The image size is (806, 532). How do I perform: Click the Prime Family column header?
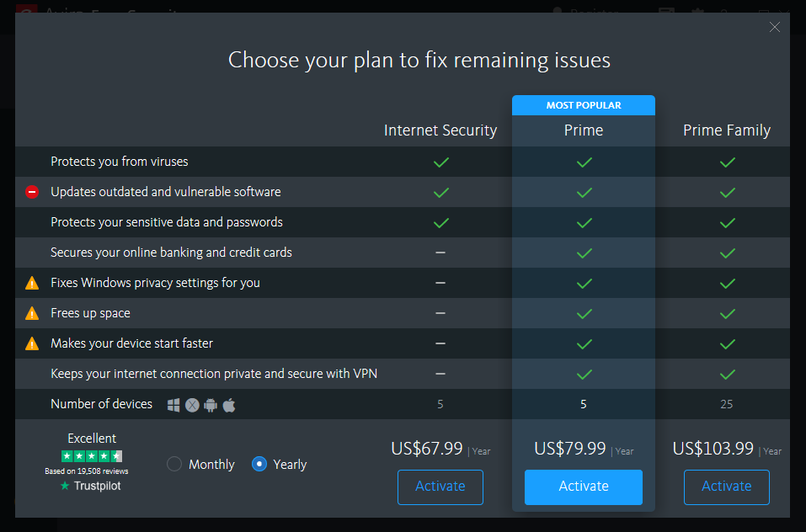pos(727,130)
